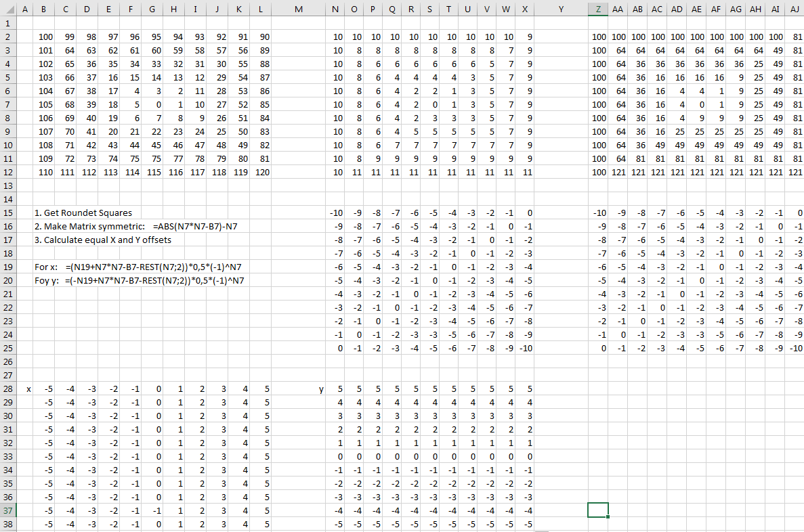Select column header X
Image resolution: width=804 pixels, height=532 pixels.
524,9
